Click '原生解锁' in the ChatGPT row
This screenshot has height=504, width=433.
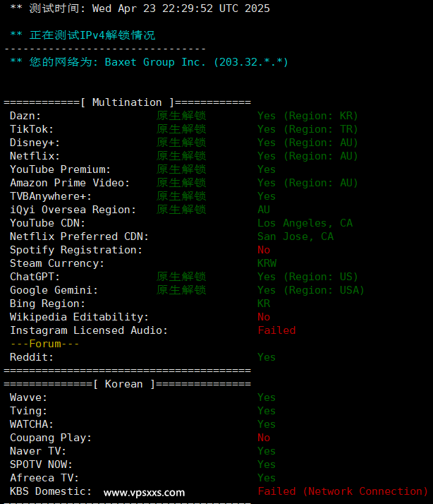(x=181, y=277)
